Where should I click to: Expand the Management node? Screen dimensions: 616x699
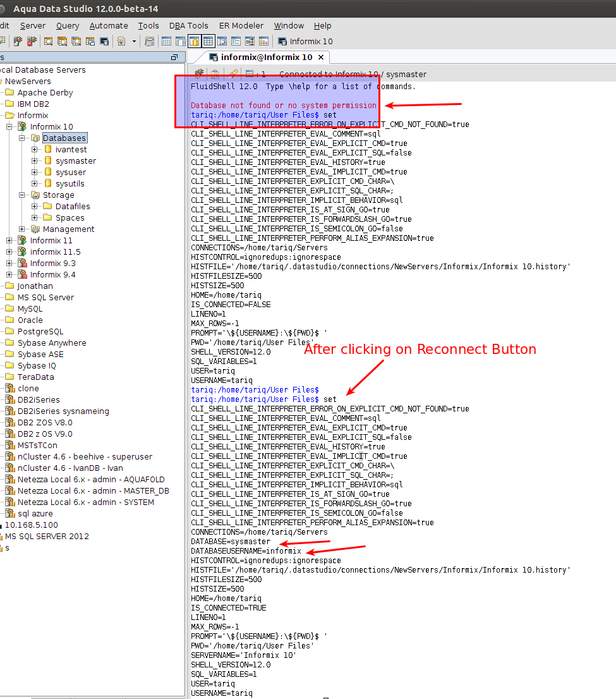click(21, 229)
